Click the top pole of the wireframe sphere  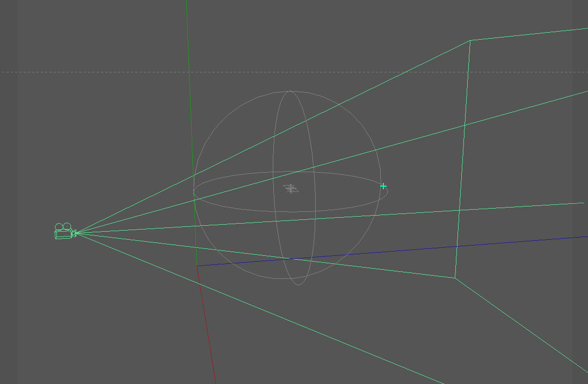(291, 91)
